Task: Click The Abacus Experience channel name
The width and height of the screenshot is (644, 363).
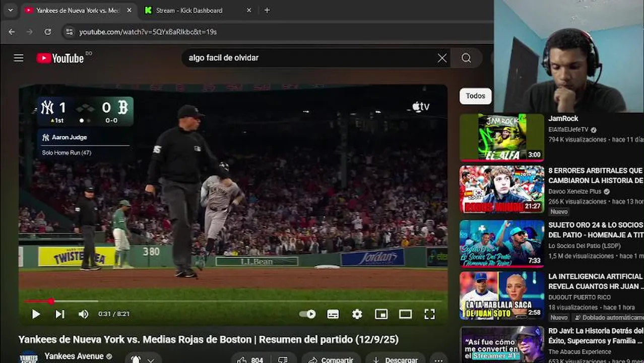Action: [x=579, y=352]
